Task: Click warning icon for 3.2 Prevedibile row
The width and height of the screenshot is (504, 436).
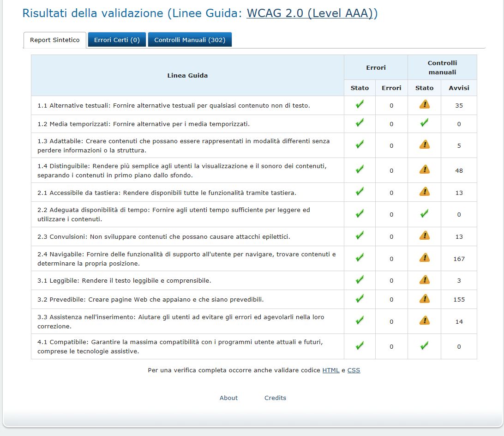Action: (424, 299)
